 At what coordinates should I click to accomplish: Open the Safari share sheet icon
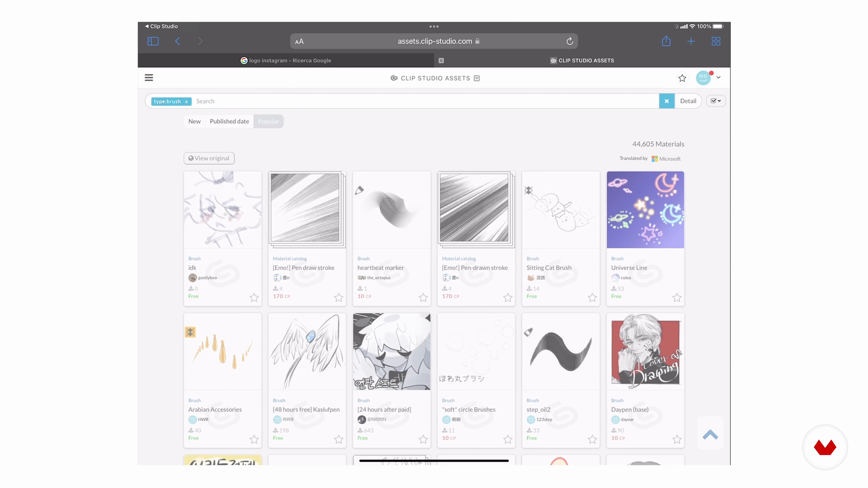tap(666, 41)
